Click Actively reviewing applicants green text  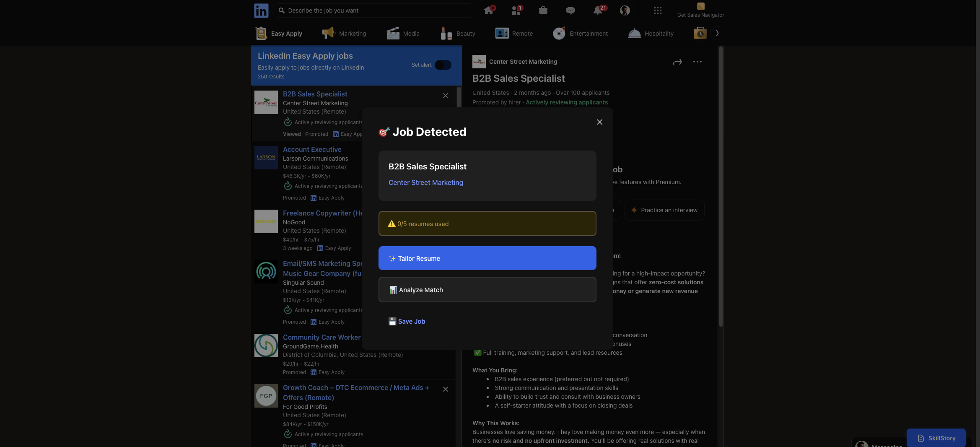(x=567, y=102)
